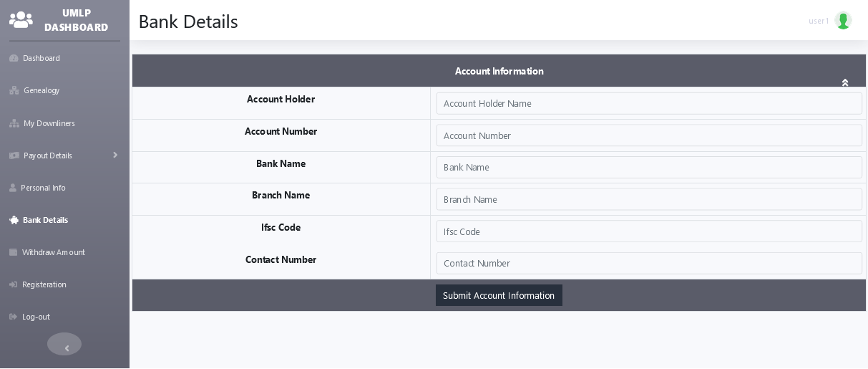Focus the Account Holder Name field
Image resolution: width=868 pixels, height=369 pixels.
[x=648, y=103]
